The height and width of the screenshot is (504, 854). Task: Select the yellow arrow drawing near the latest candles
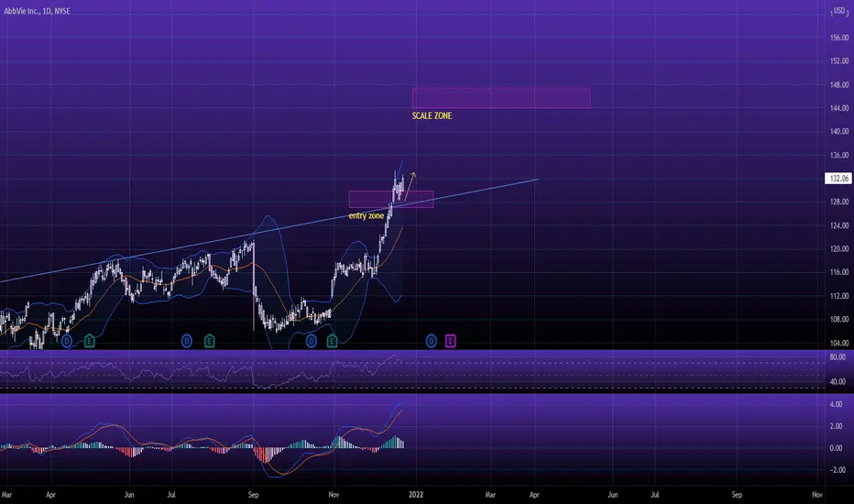(x=411, y=186)
